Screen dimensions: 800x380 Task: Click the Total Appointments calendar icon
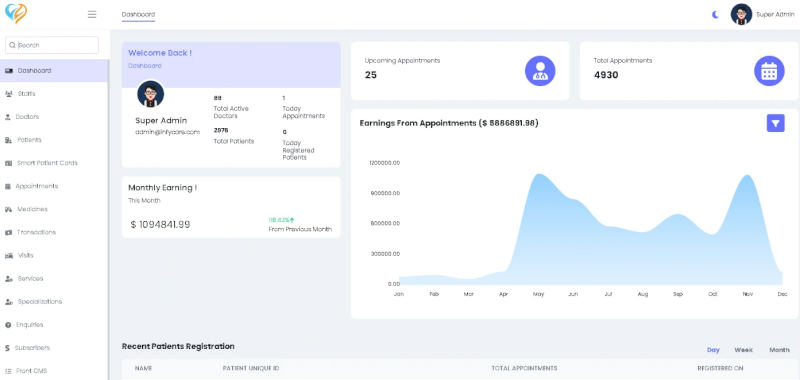[769, 71]
